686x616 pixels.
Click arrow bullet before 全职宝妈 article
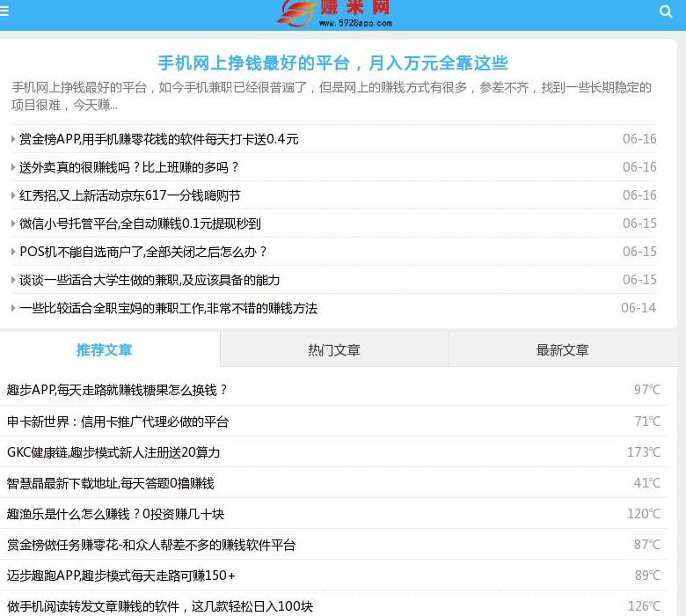[x=13, y=308]
